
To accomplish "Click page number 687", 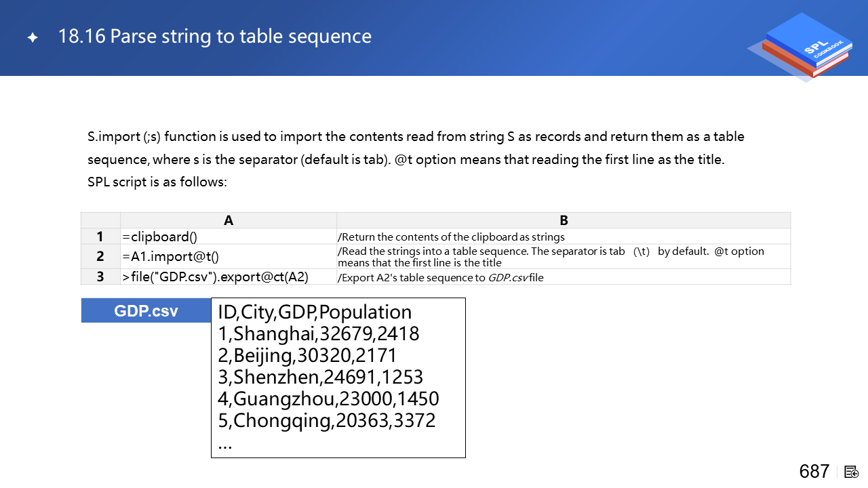I will click(814, 472).
